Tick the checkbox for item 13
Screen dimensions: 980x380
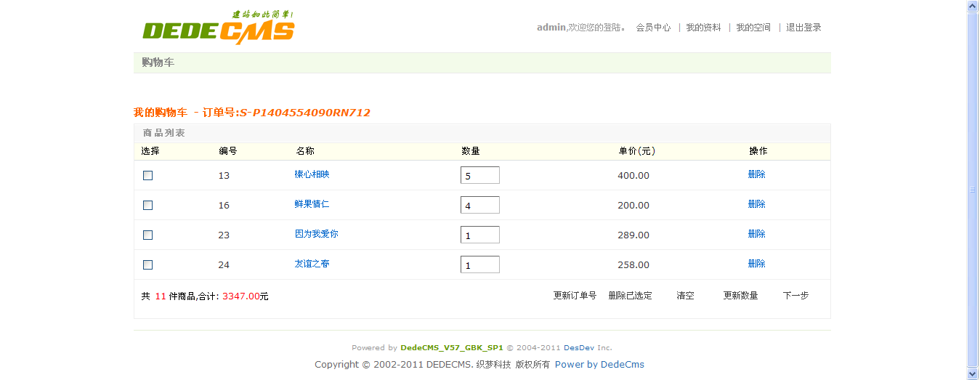pos(148,175)
